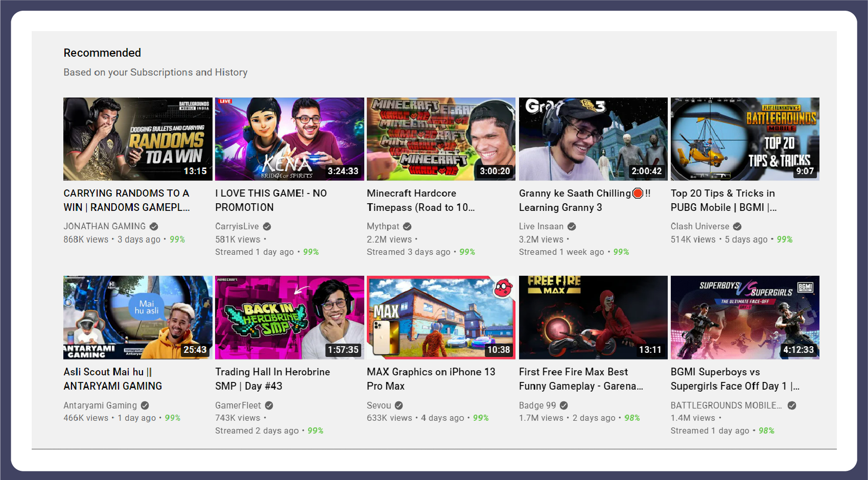Open the Top 20 Tips & Tricks thumbnail
Screen dimensions: 868x480
coord(745,139)
